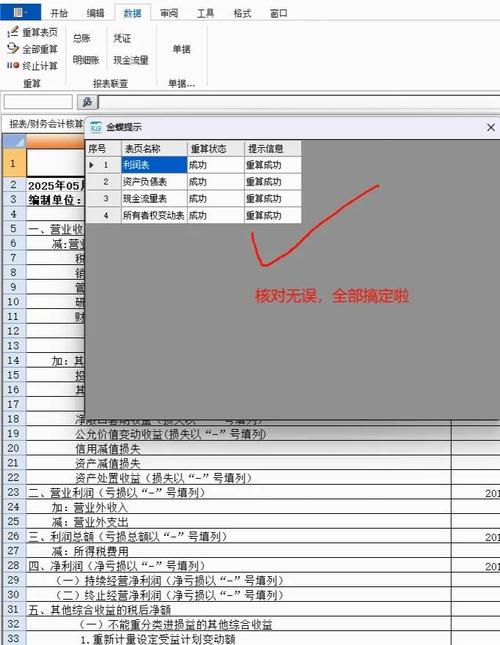
Task: Click the select-all corner of the sheet
Action: 14,141
